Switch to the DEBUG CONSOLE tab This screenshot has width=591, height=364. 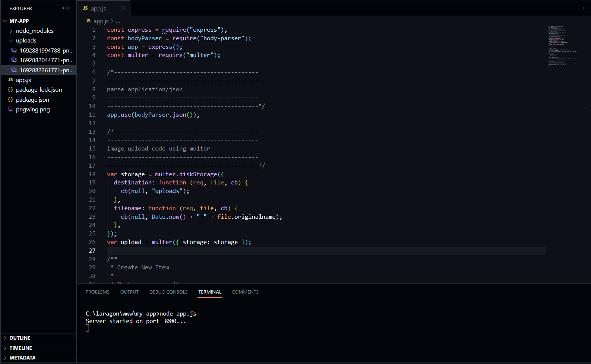pos(168,292)
